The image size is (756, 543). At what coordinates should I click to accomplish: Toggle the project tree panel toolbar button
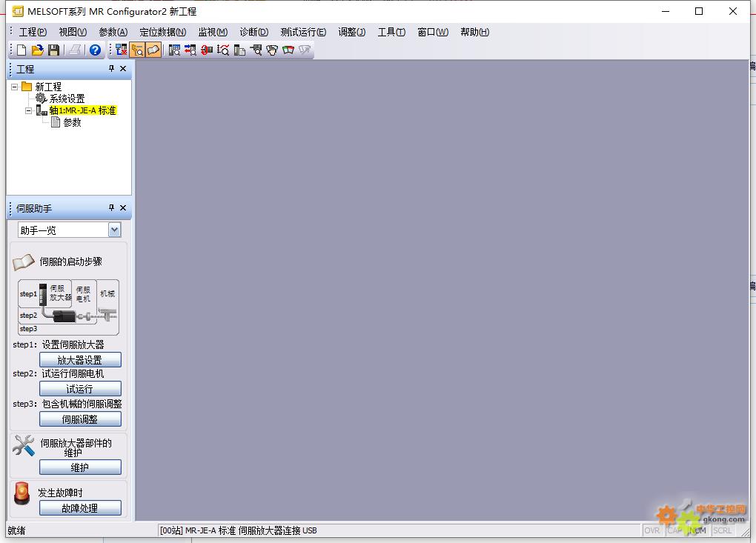pos(137,50)
